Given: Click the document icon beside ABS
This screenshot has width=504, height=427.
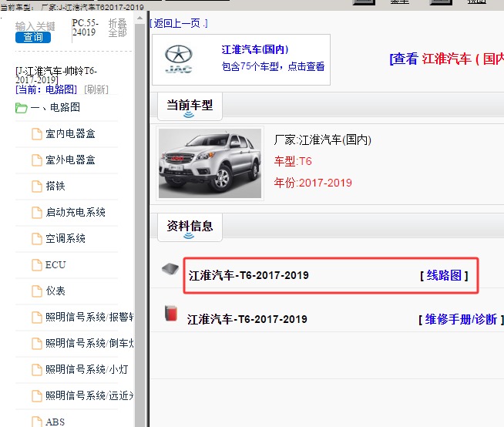Looking at the screenshot, I should 37,422.
